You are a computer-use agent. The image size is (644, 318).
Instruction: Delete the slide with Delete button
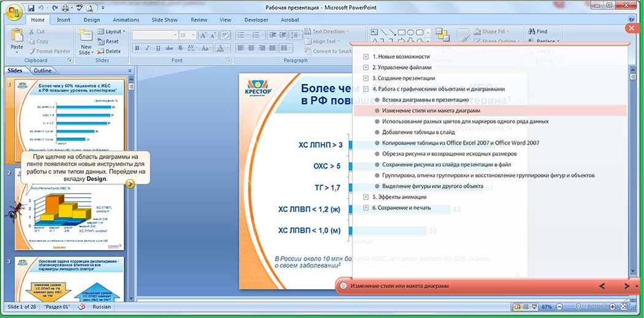[x=109, y=51]
